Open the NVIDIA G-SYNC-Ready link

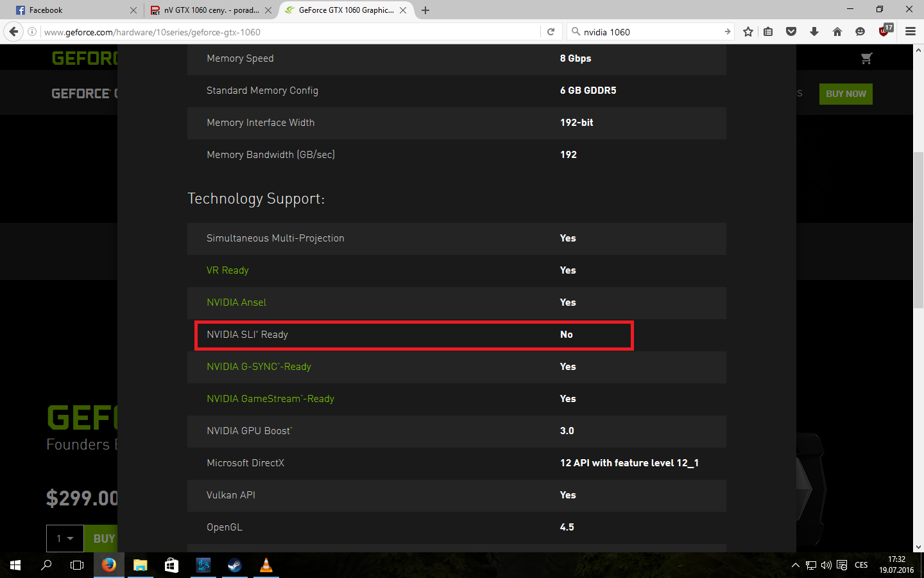(x=259, y=367)
